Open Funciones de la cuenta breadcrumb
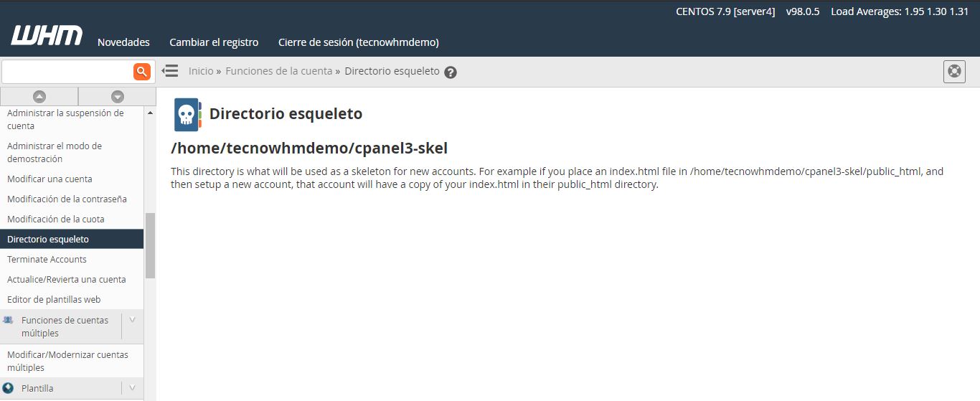The image size is (980, 401). pos(278,71)
